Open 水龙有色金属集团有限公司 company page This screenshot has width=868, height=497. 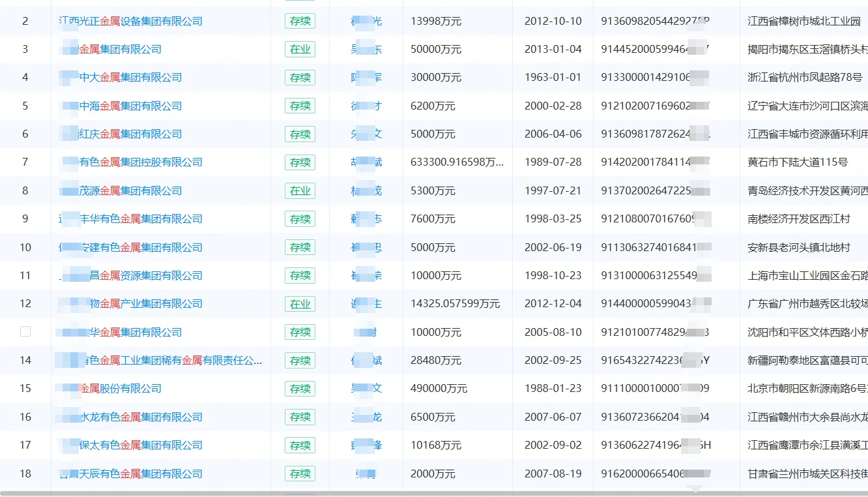coord(141,417)
